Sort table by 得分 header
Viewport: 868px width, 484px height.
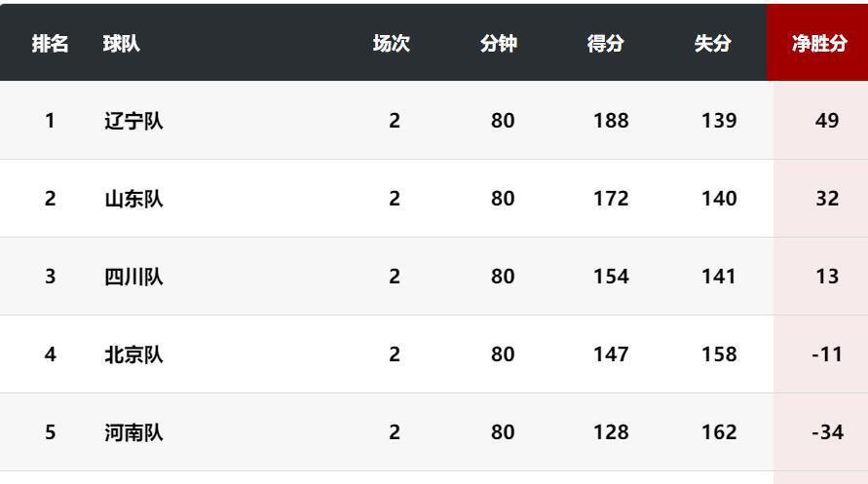tap(606, 43)
